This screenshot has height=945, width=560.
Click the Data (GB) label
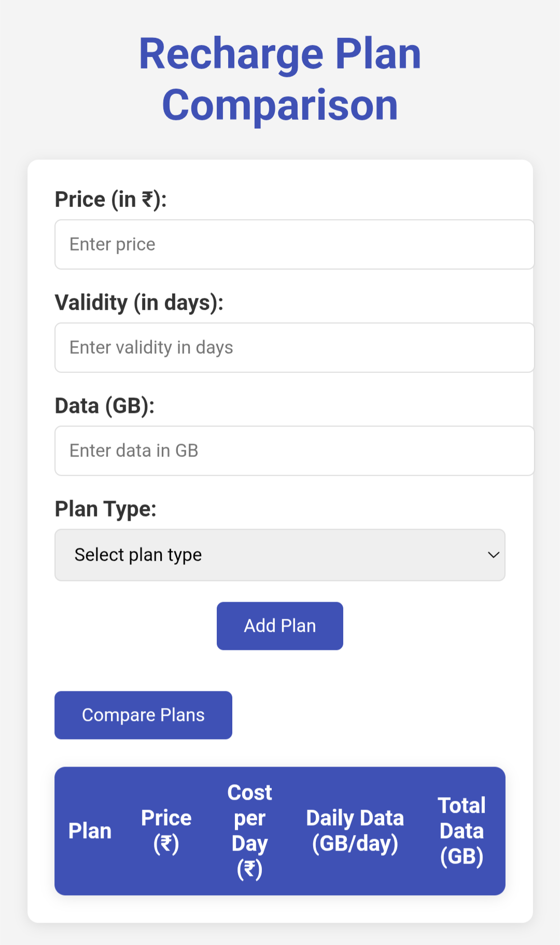click(x=105, y=406)
